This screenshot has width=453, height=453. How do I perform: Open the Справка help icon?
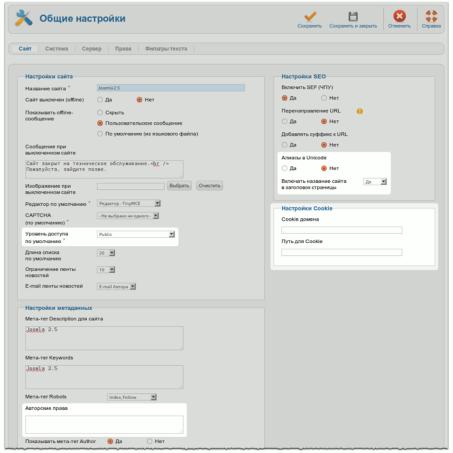point(431,16)
